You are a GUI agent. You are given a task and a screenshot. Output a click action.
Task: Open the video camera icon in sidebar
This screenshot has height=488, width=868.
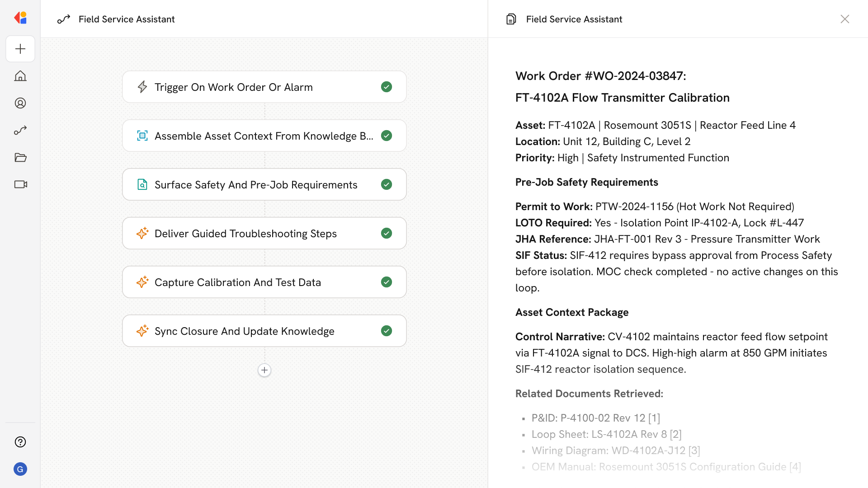pyautogui.click(x=20, y=184)
